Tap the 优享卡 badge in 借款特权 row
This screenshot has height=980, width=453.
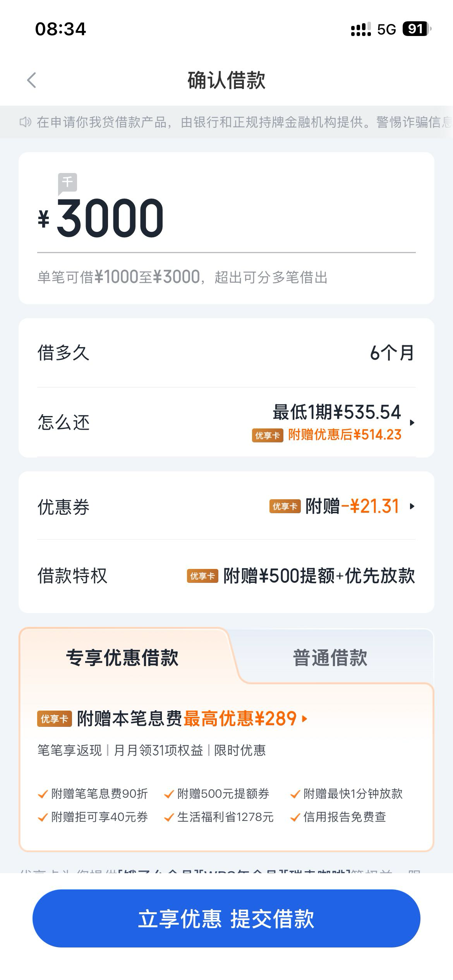point(202,576)
